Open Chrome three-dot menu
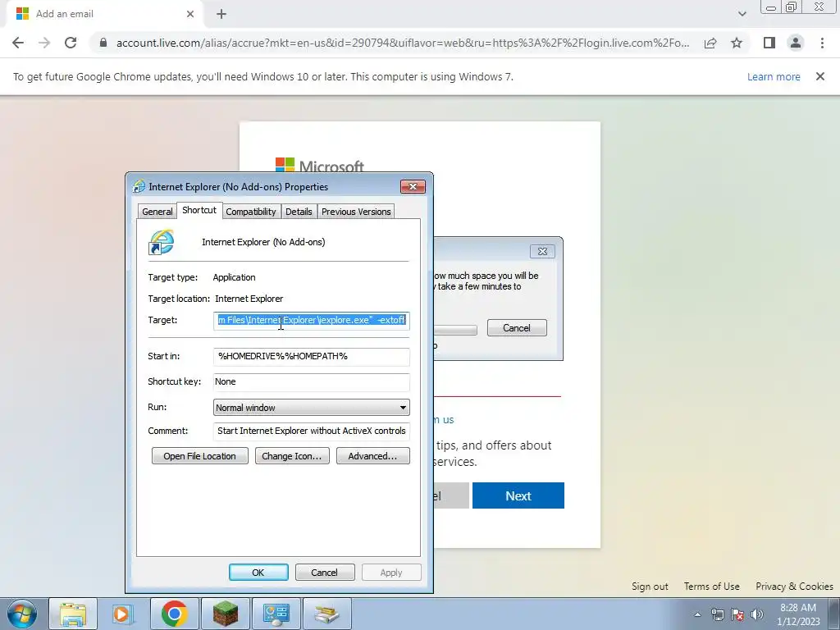 [x=822, y=43]
